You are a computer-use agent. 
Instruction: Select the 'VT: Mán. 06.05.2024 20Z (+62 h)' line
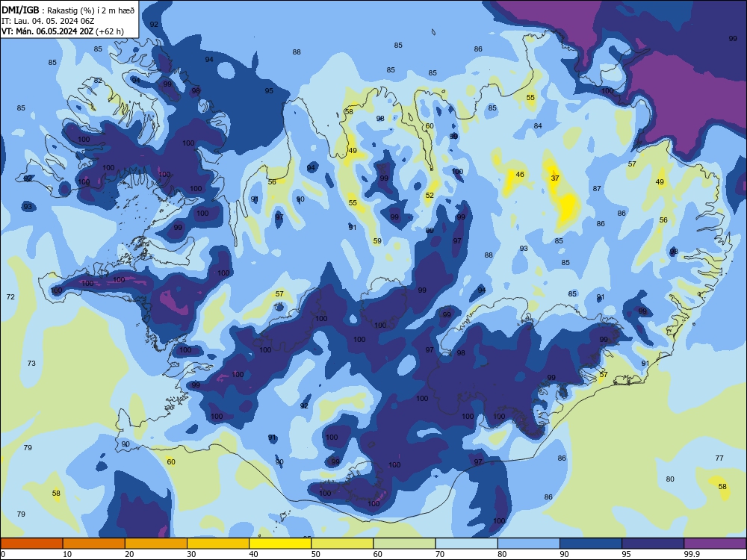pos(63,31)
